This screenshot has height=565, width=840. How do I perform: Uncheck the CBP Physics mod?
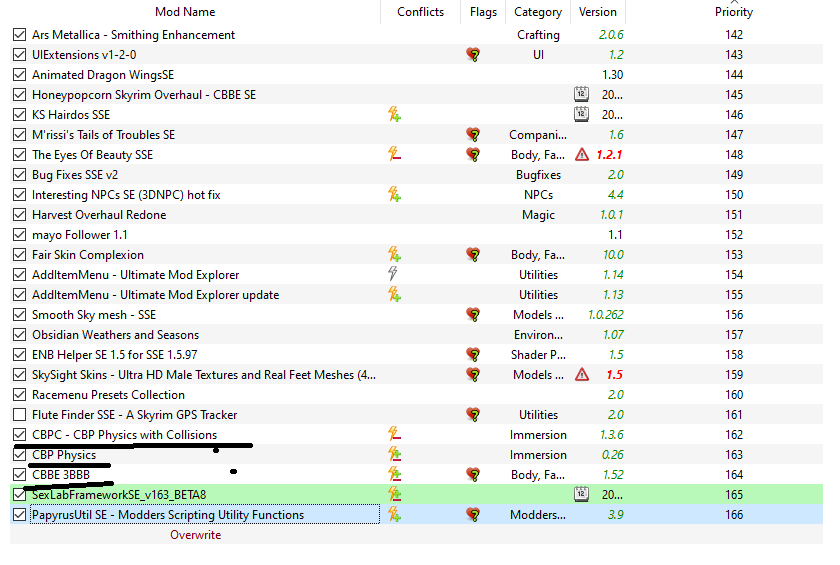(x=19, y=455)
